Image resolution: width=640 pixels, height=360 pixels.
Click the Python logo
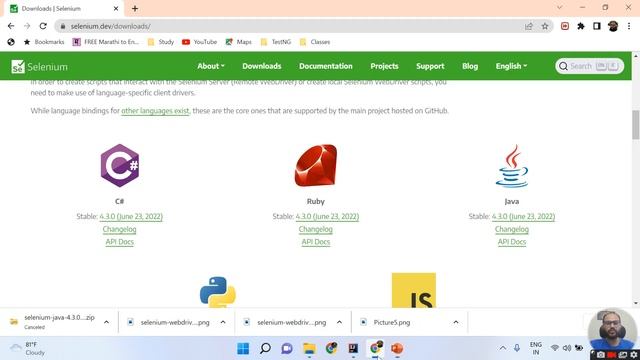(x=218, y=291)
